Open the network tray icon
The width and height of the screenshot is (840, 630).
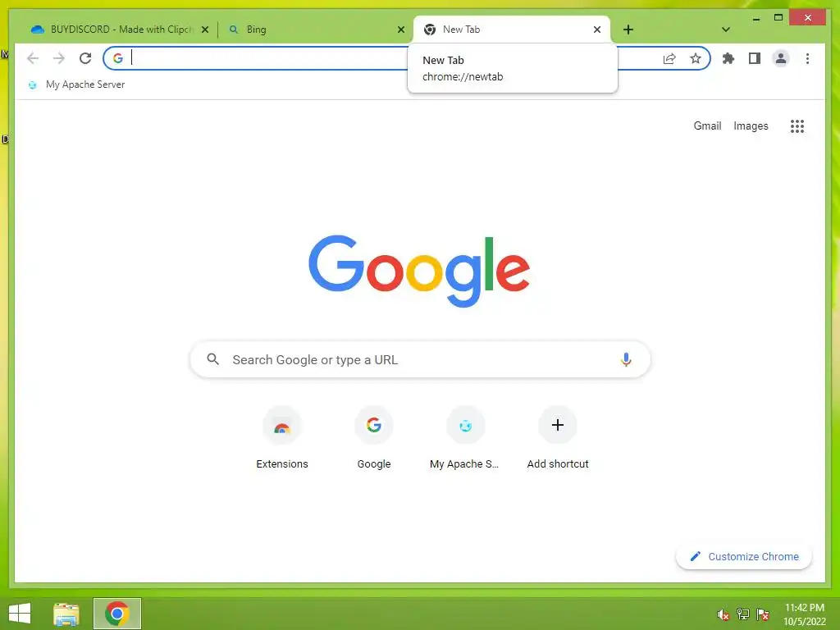click(742, 614)
